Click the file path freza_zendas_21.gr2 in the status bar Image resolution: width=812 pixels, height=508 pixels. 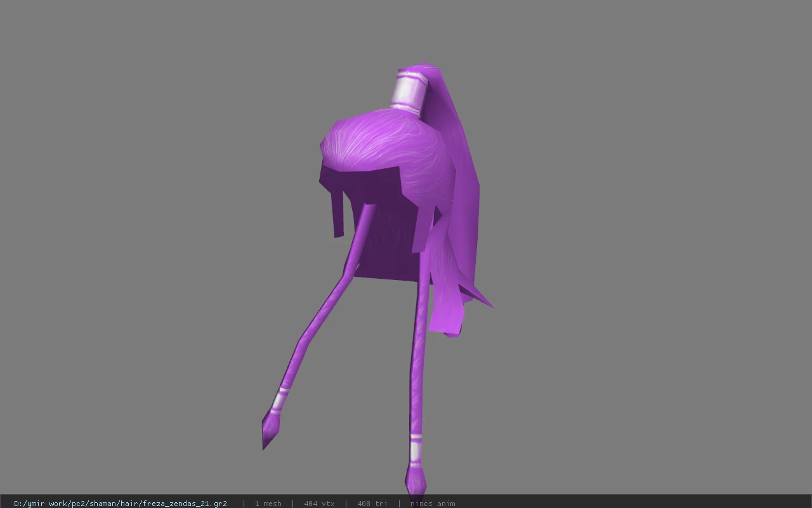coord(121,504)
